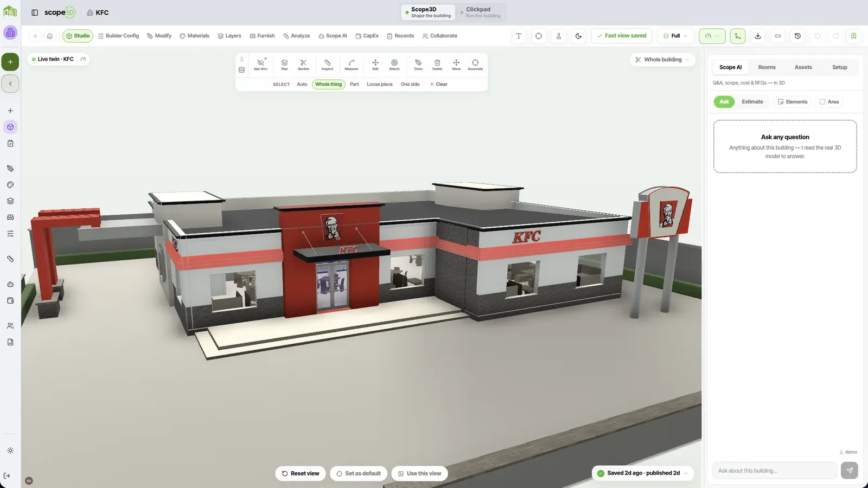Select the Inspect tool
This screenshot has height=488, width=868.
tap(327, 65)
